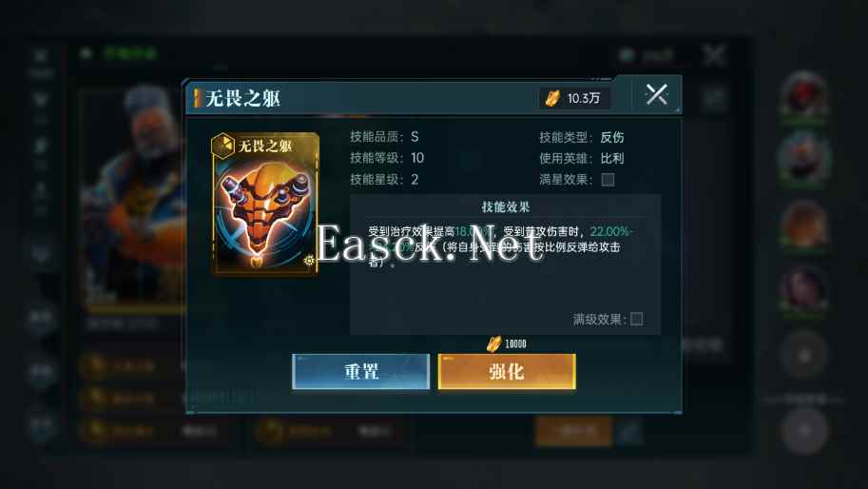Toggle the 满级效果 checkbox
Image resolution: width=868 pixels, height=489 pixels.
pos(637,319)
